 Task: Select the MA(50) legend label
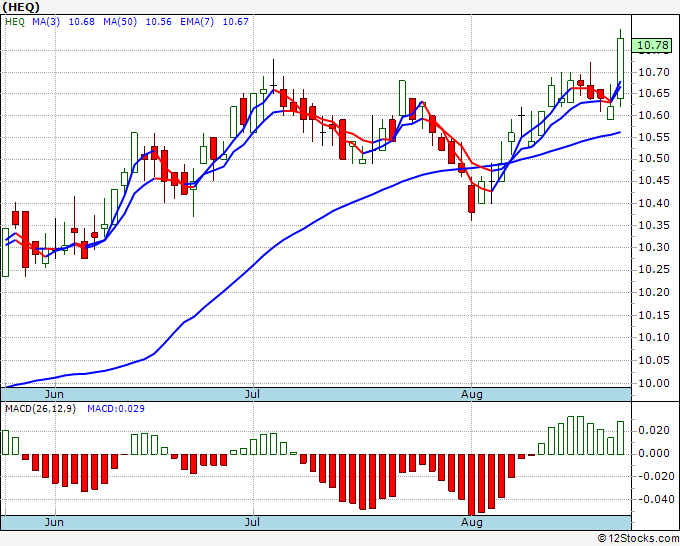[x=120, y=22]
